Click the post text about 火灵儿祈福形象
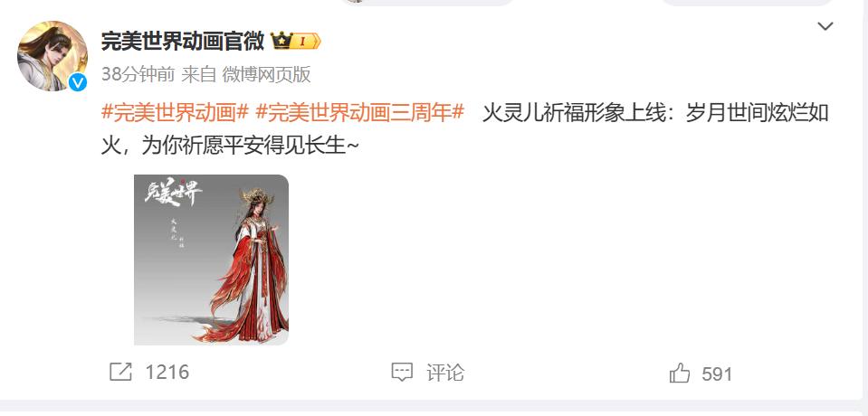The height and width of the screenshot is (416, 868). pyautogui.click(x=465, y=129)
